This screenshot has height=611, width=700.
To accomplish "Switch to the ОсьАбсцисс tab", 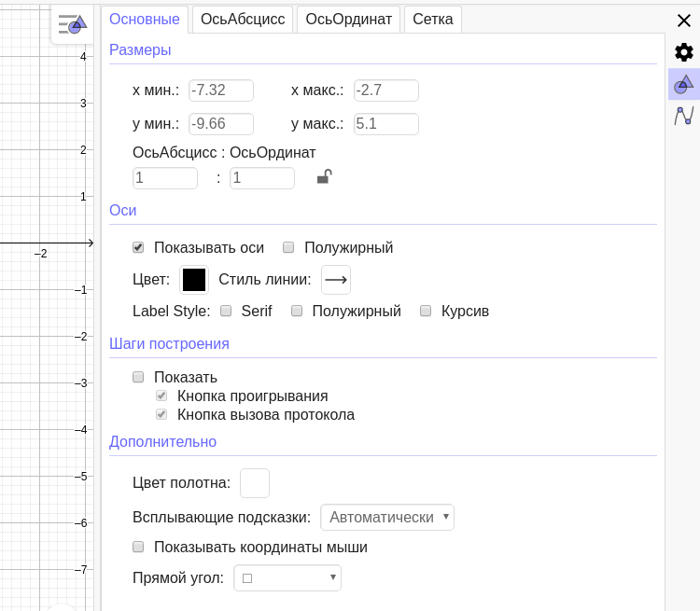I will [x=243, y=20].
